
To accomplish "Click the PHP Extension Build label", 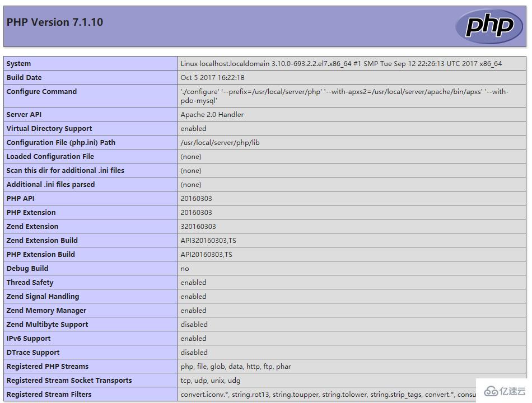I will point(41,254).
